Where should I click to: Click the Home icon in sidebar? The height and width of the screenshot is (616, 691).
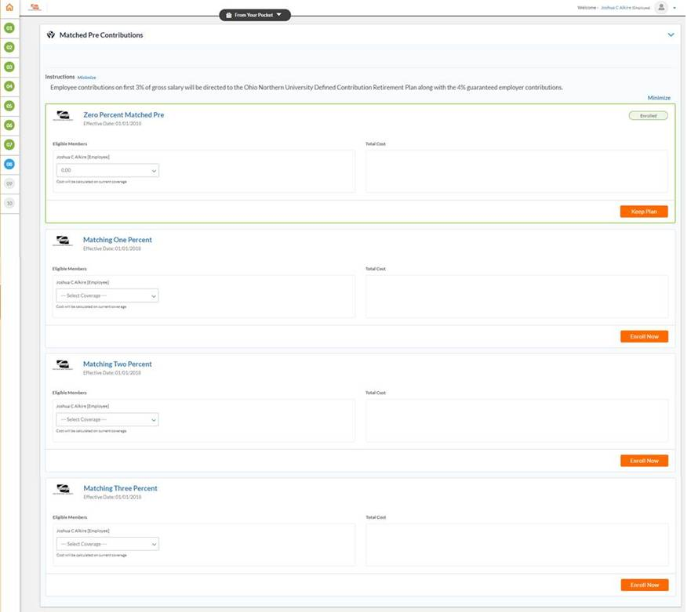tap(9, 7)
